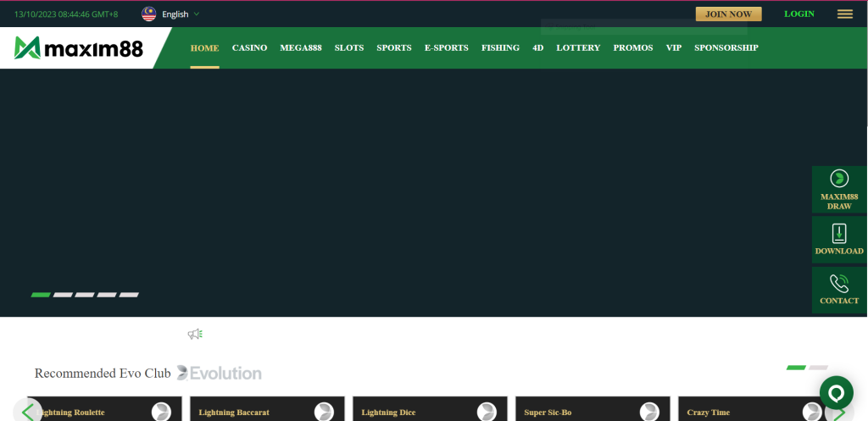Click the Lightning Roulette provider icon
This screenshot has width=868, height=421.
(x=161, y=413)
